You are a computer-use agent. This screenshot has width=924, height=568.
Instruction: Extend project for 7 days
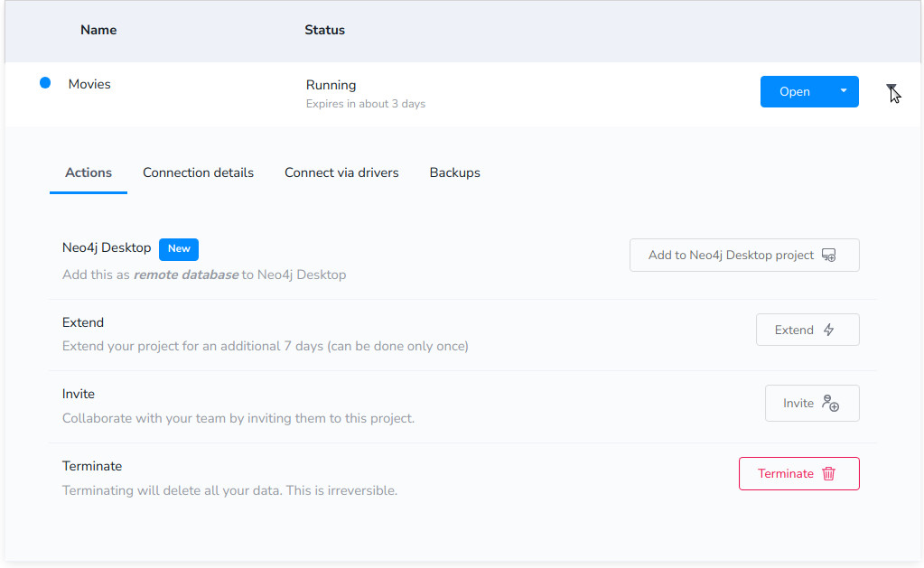[807, 330]
